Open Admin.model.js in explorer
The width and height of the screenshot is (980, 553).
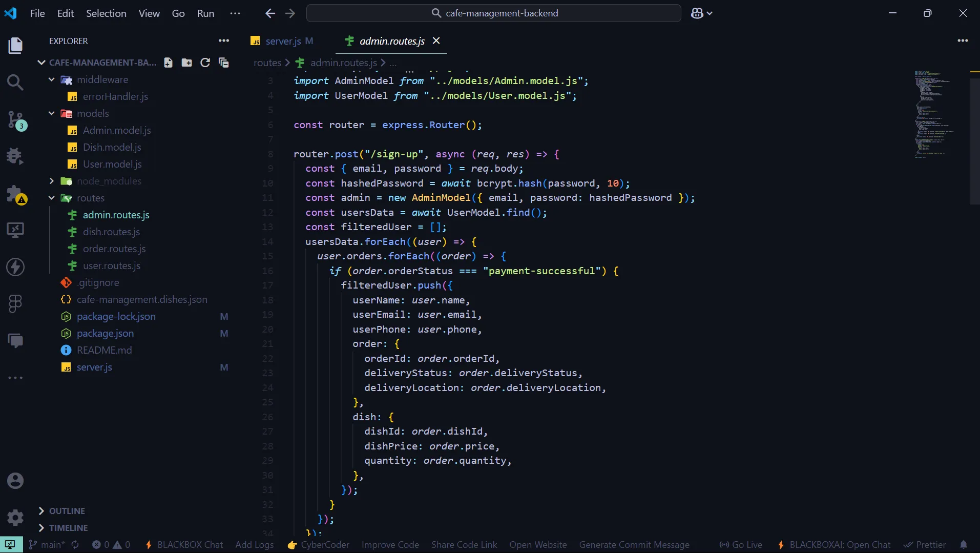click(117, 130)
